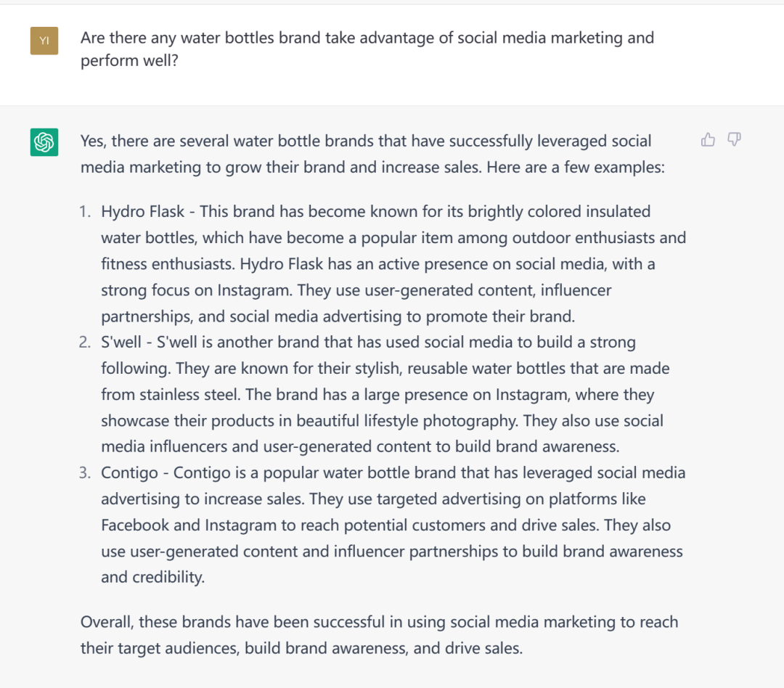Click "Here are a few examples:" text
Image resolution: width=784 pixels, height=688 pixels.
click(x=576, y=168)
